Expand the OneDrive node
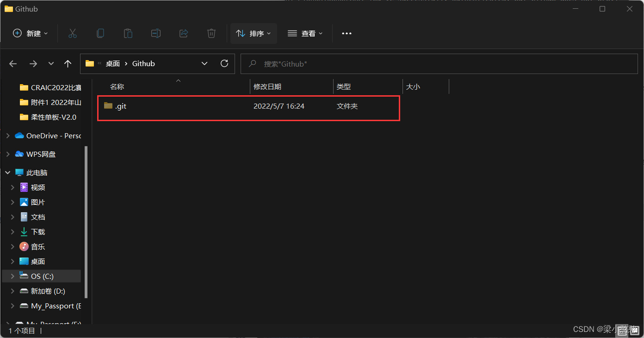The height and width of the screenshot is (338, 644). (7, 135)
